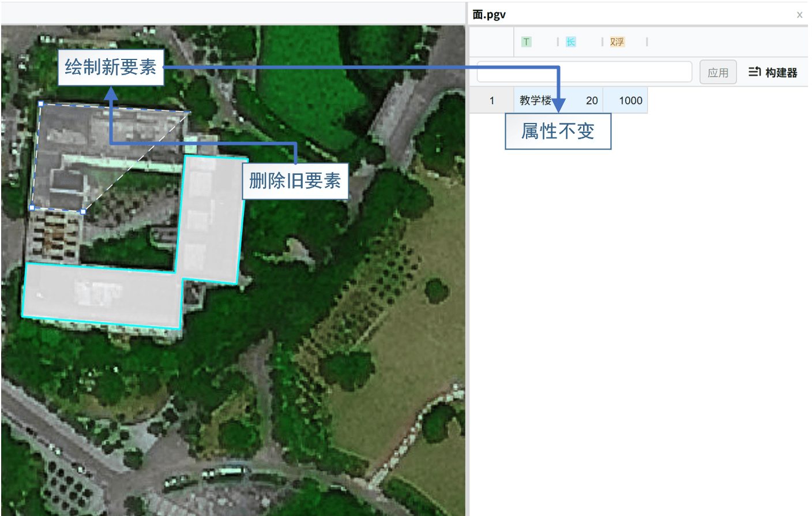
Task: Click the 属性不变 annotation label
Action: 558,132
